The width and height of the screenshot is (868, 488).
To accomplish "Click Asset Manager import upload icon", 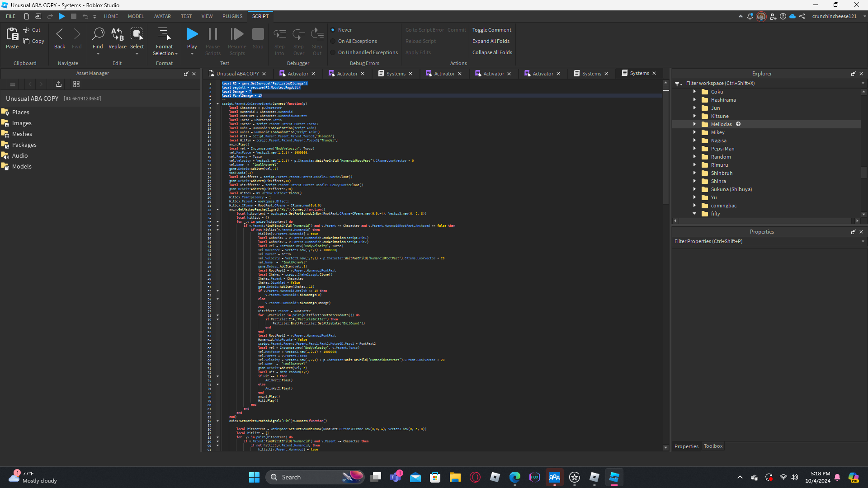I will click(59, 84).
